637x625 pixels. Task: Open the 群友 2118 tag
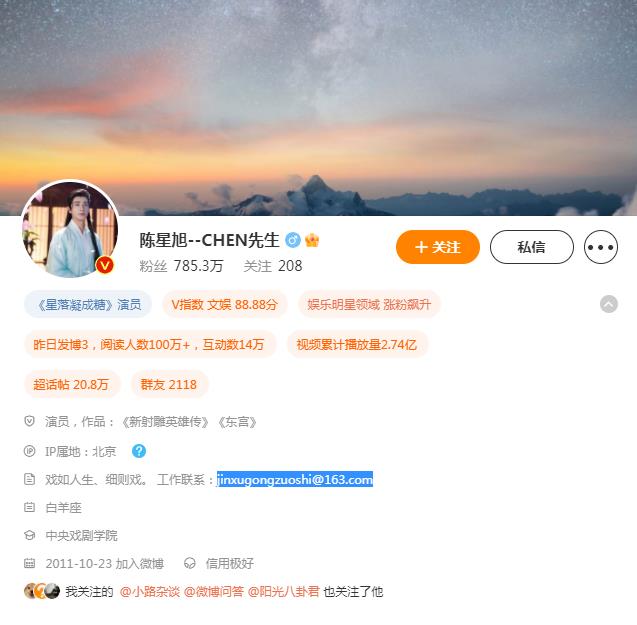click(169, 384)
